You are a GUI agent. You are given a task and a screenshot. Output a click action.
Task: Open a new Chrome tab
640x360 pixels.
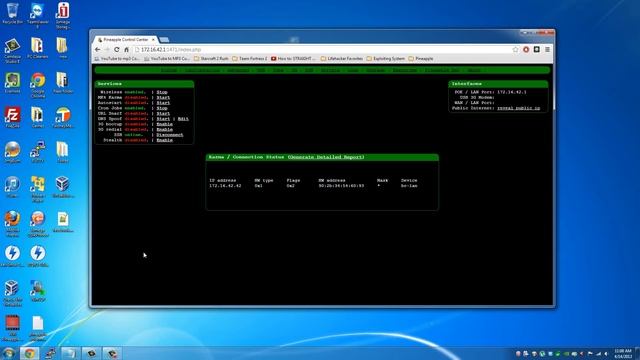coord(164,40)
